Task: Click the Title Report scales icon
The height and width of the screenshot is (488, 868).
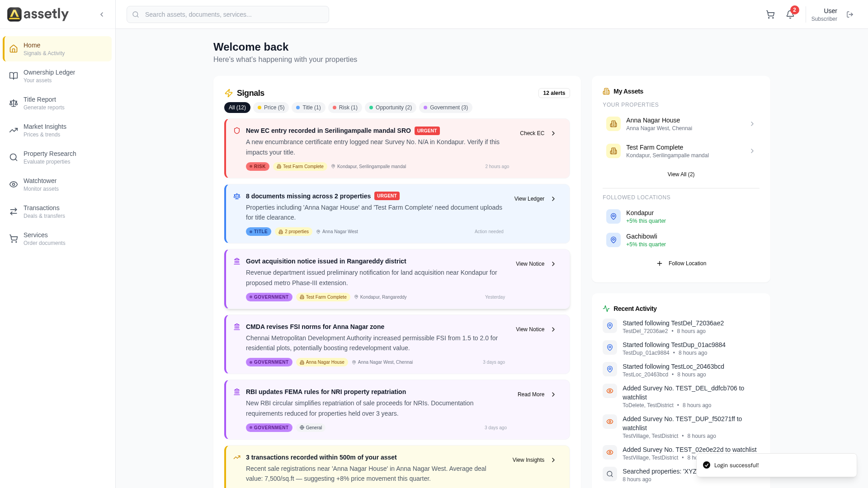Action: [14, 103]
